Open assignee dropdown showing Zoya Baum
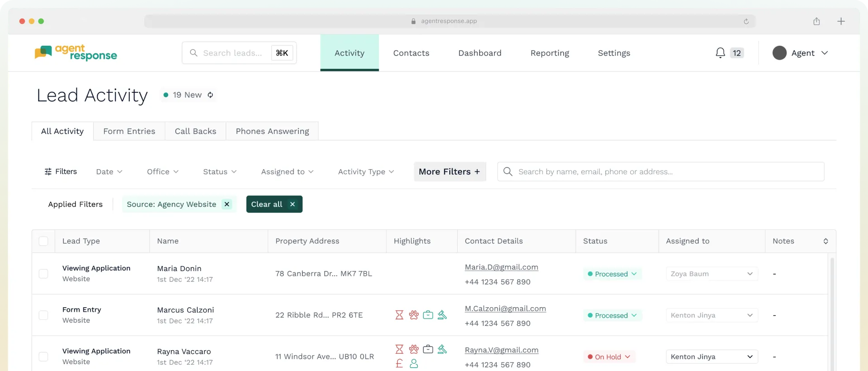Screen dimensions: 868x371 712,274
